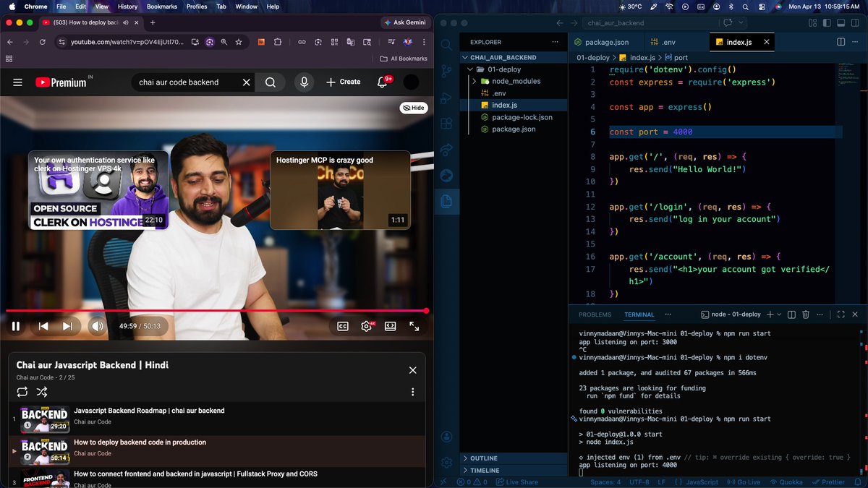Kill terminal with the trash icon

tap(805, 314)
